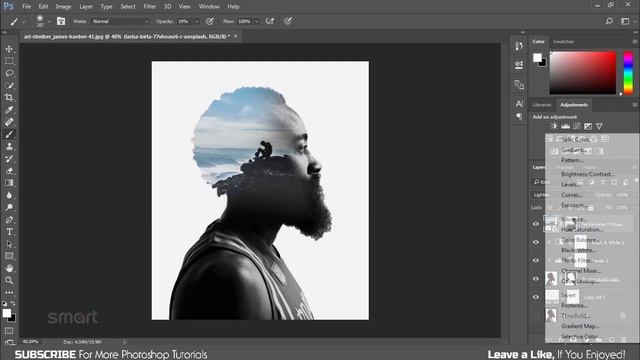Select the Horizontal Type tool
Viewport: 640px width, 360px height.
click(x=9, y=232)
